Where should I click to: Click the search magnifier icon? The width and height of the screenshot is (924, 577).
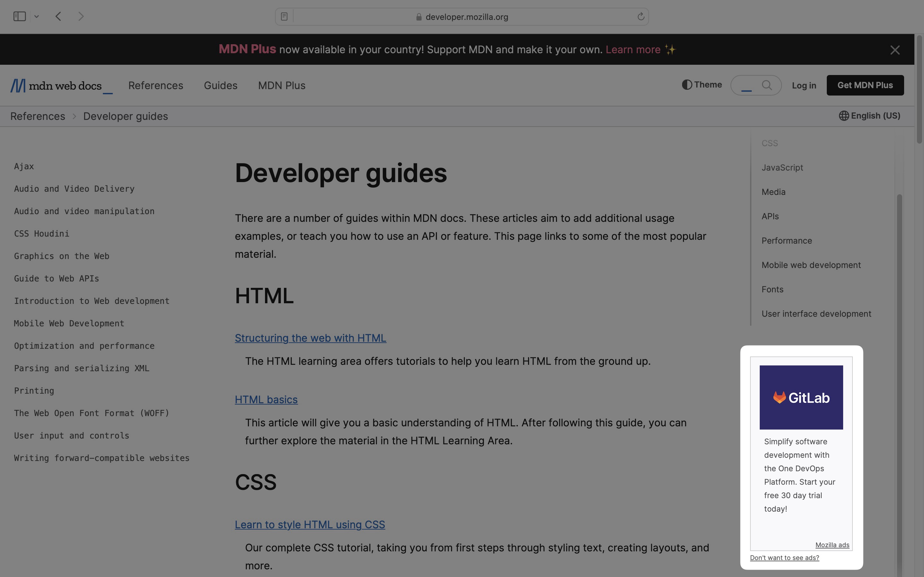coord(767,85)
